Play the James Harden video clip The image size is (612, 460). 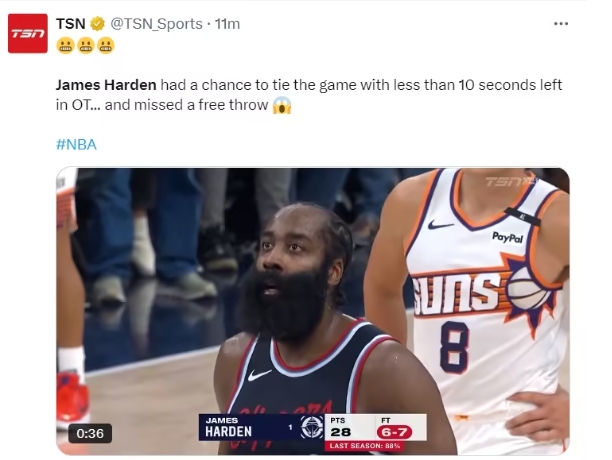click(x=313, y=311)
